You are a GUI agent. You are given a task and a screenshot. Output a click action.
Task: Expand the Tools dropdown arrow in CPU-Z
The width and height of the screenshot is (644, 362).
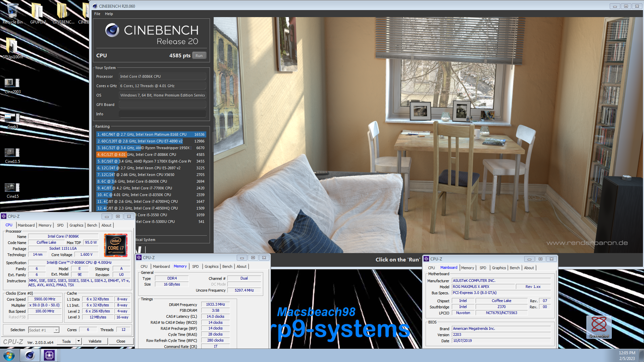click(78, 341)
